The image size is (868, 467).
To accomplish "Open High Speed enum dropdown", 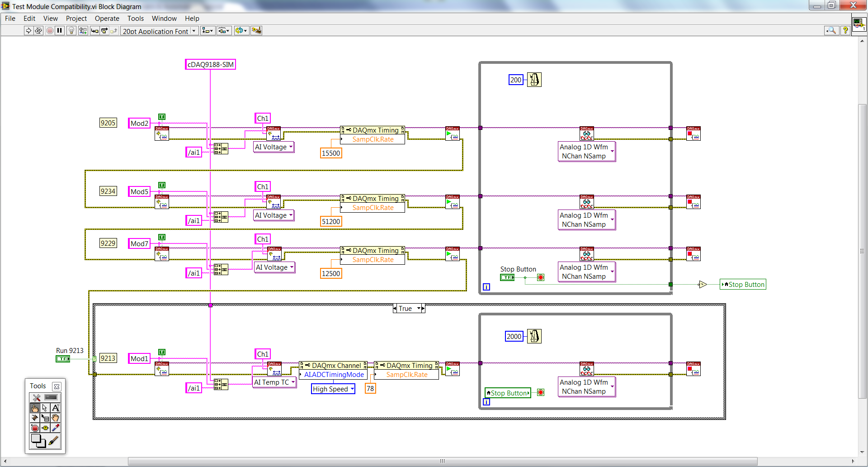I will [x=333, y=389].
